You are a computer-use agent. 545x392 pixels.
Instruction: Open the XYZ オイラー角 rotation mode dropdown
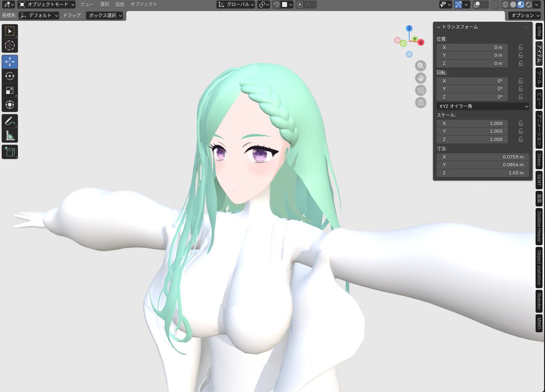click(x=482, y=106)
